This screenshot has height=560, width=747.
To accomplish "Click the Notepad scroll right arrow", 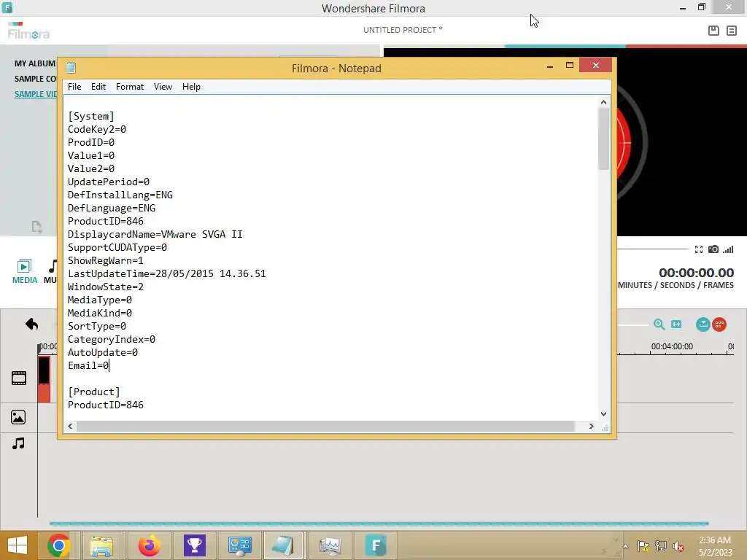I will coord(591,426).
